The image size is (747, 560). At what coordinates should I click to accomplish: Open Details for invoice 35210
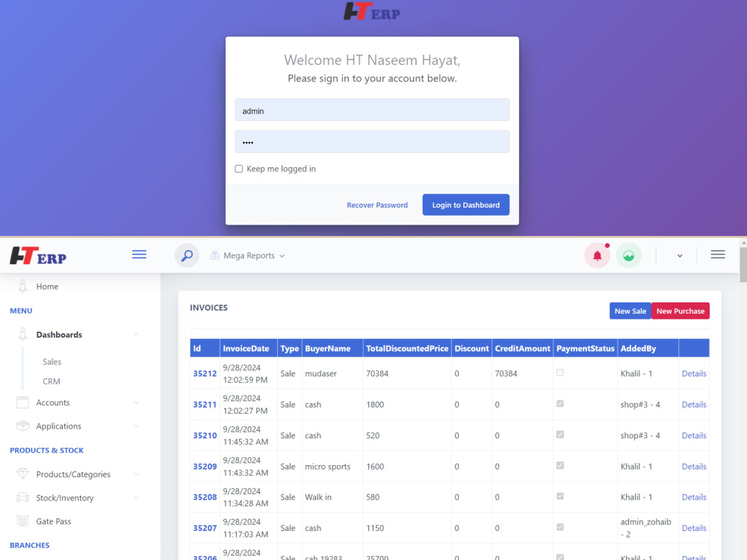694,435
